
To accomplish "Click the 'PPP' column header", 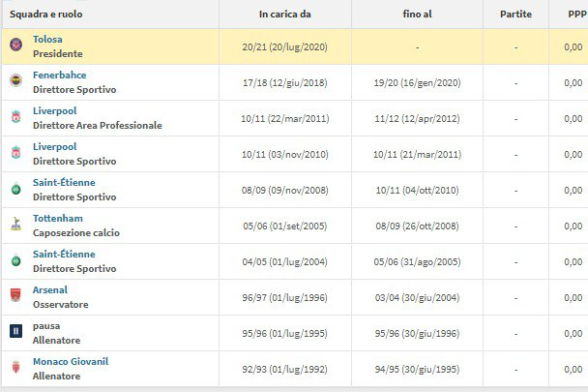I will pyautogui.click(x=577, y=15).
